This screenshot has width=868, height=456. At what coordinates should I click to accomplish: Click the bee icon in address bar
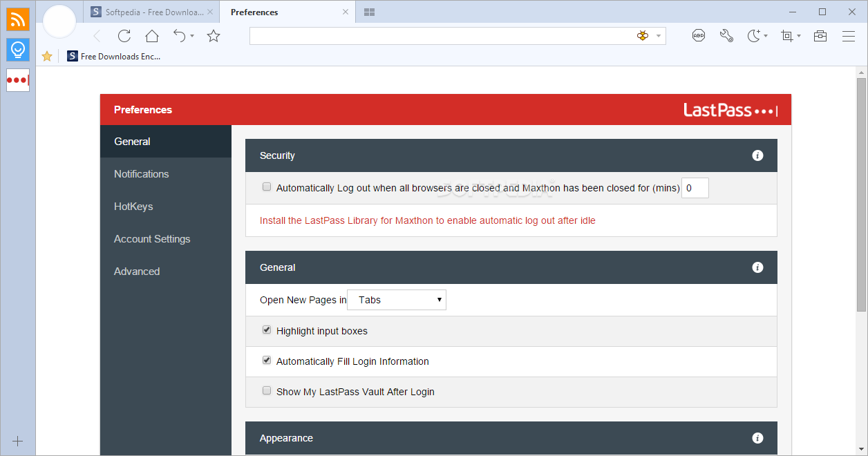point(643,36)
